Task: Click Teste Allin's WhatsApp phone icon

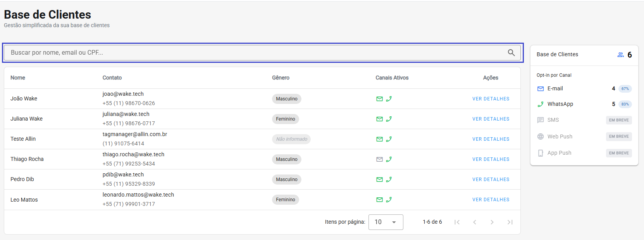Action: point(389,139)
